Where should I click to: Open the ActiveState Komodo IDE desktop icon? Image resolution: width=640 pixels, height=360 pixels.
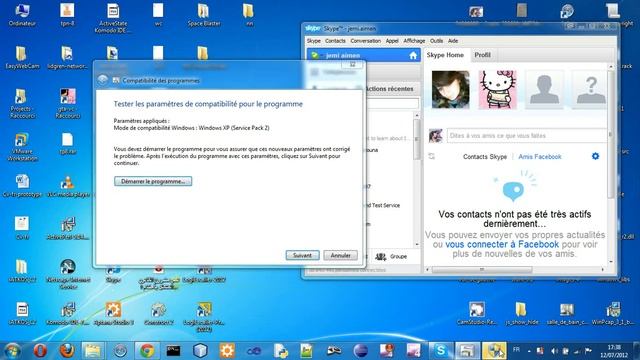click(x=113, y=18)
